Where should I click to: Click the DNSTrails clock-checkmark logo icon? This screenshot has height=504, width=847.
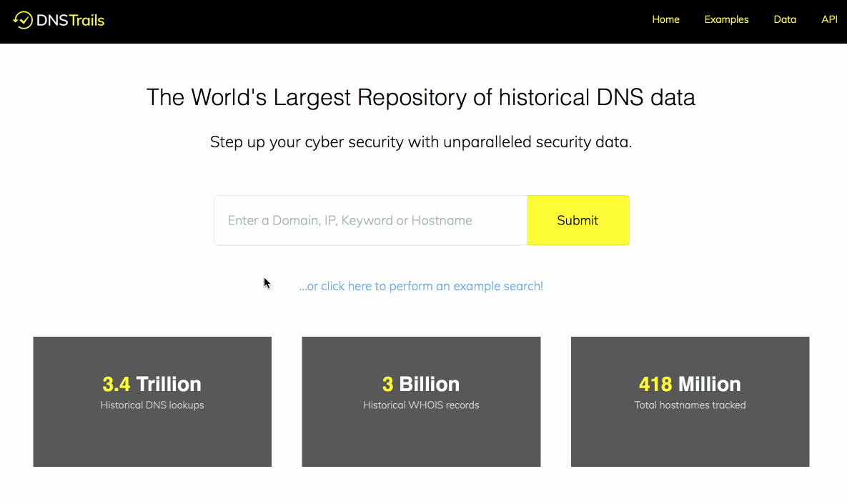(x=23, y=20)
